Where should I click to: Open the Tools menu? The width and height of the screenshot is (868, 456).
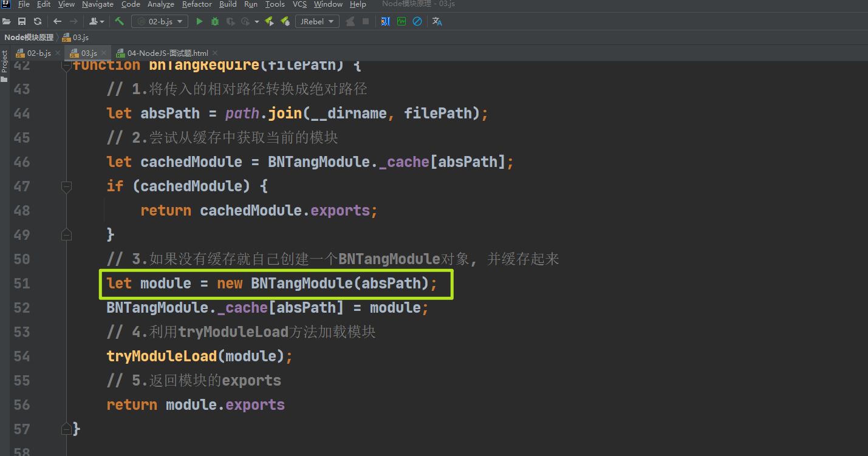[x=275, y=4]
